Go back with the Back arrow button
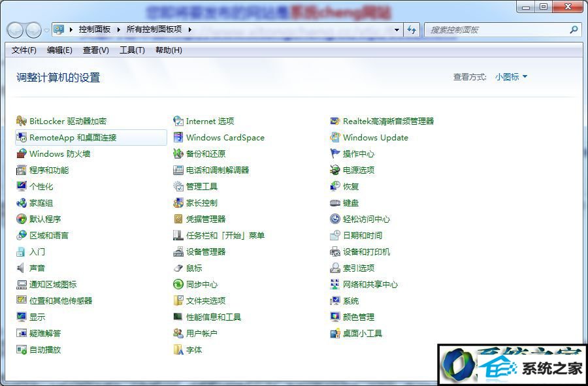Image resolution: width=588 pixels, height=386 pixels. coord(15,30)
